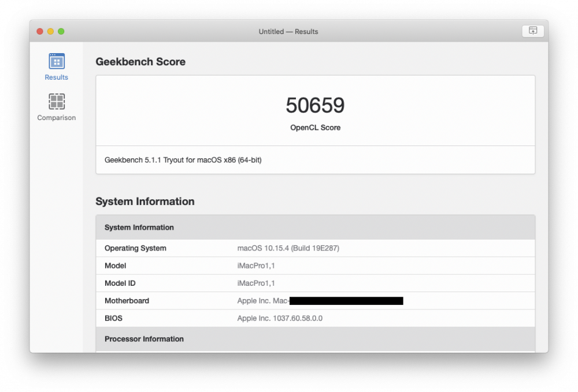Click the System Information table header row
Viewport: 578px width, 392px height.
pyautogui.click(x=315, y=227)
